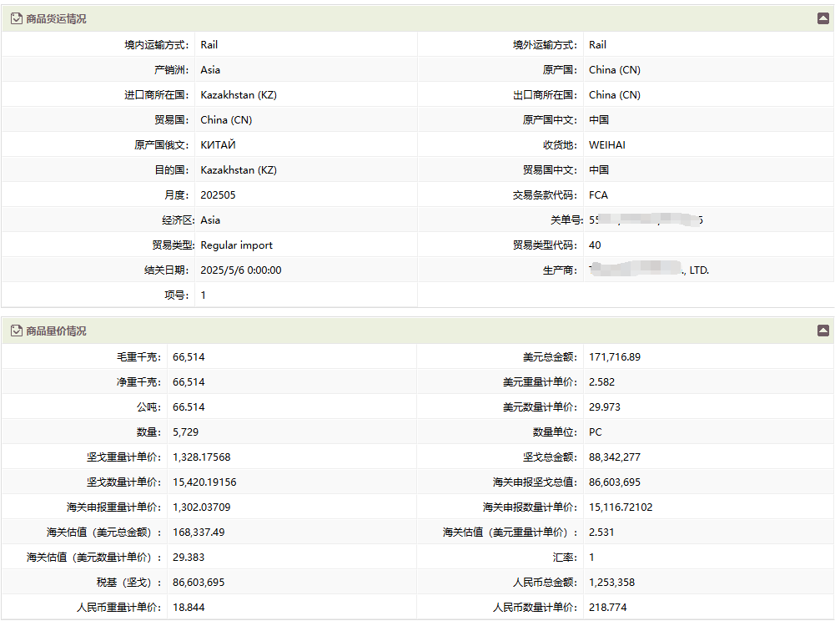
Task: Click the 贸易类型 value Regular import
Action: tap(237, 245)
